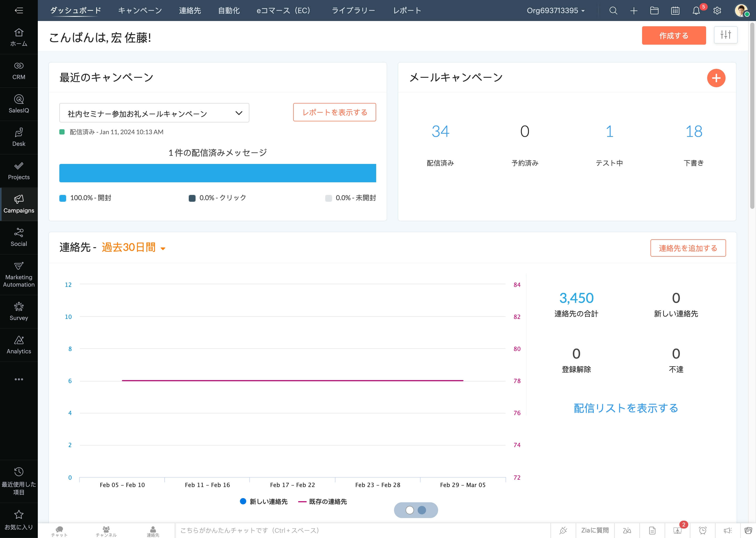Switch to the レポート tab in top navigation

click(x=407, y=10)
